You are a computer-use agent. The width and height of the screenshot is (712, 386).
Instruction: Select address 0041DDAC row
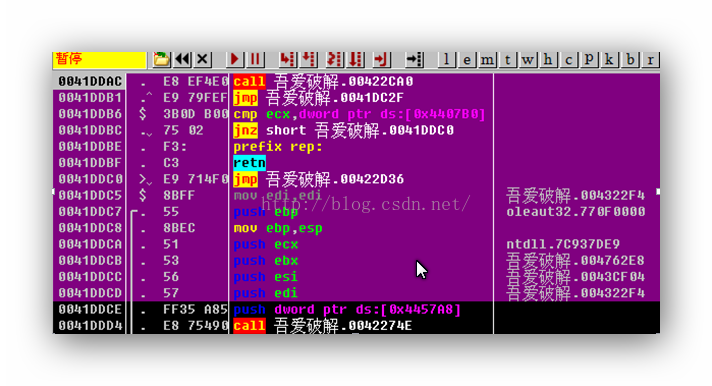[90, 81]
